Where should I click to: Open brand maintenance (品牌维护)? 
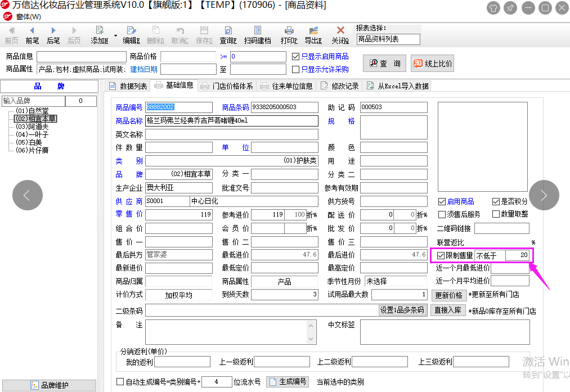pos(50,385)
